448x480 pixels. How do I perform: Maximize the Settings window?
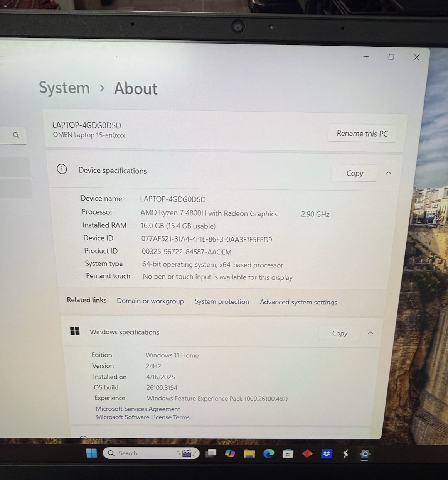[x=391, y=57]
